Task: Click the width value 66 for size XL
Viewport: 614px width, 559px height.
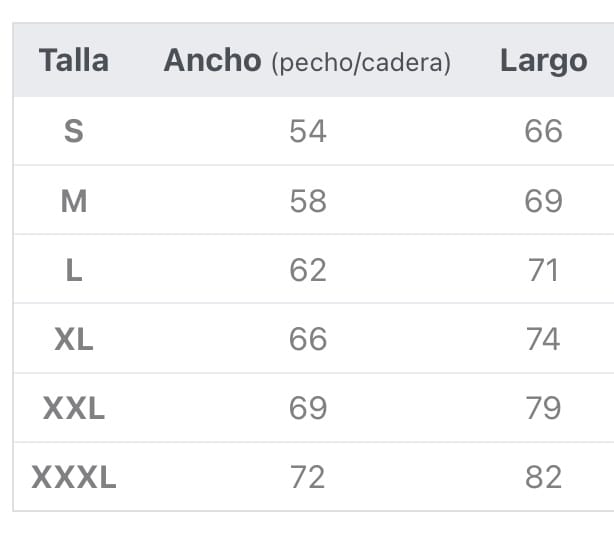Action: [x=307, y=339]
